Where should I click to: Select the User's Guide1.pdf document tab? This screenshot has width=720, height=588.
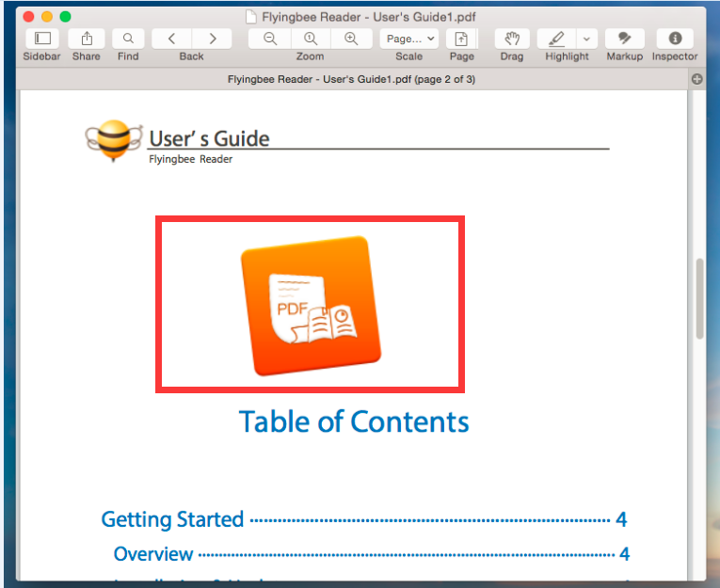point(351,79)
